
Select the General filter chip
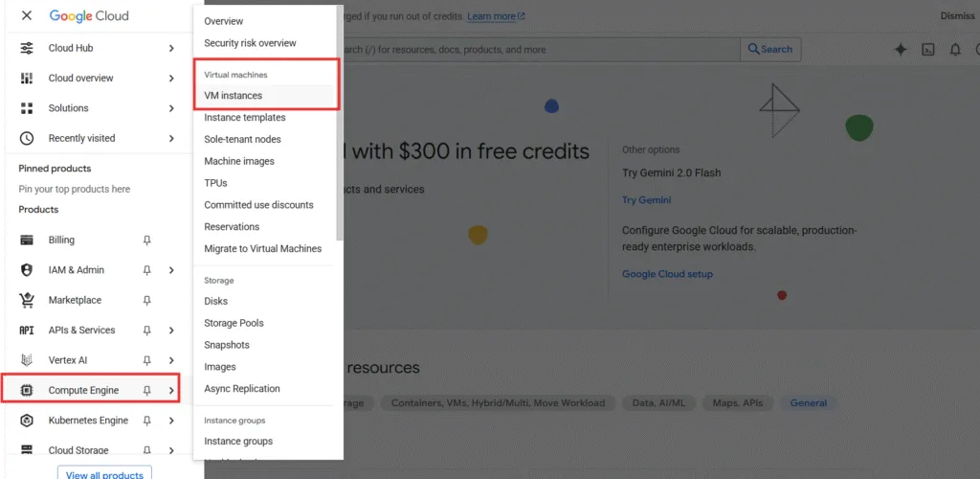808,403
